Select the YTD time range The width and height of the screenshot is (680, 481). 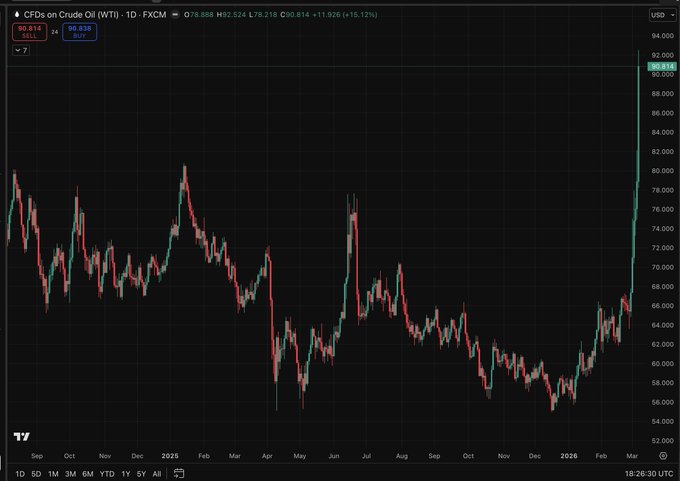107,474
